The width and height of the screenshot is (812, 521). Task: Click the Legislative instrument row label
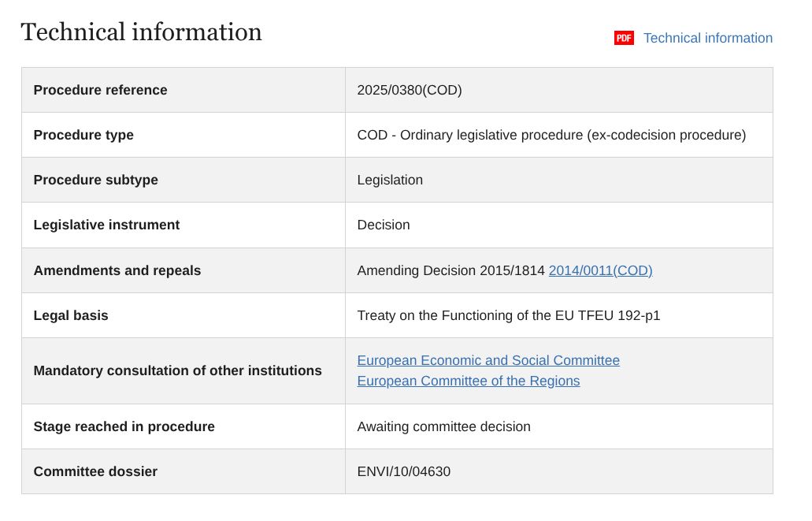coord(106,225)
